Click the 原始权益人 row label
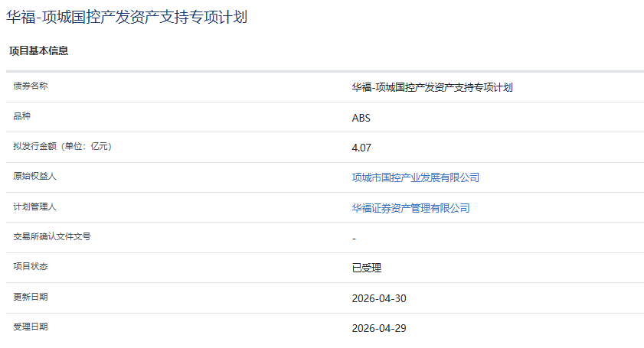This screenshot has width=644, height=348. click(x=35, y=177)
